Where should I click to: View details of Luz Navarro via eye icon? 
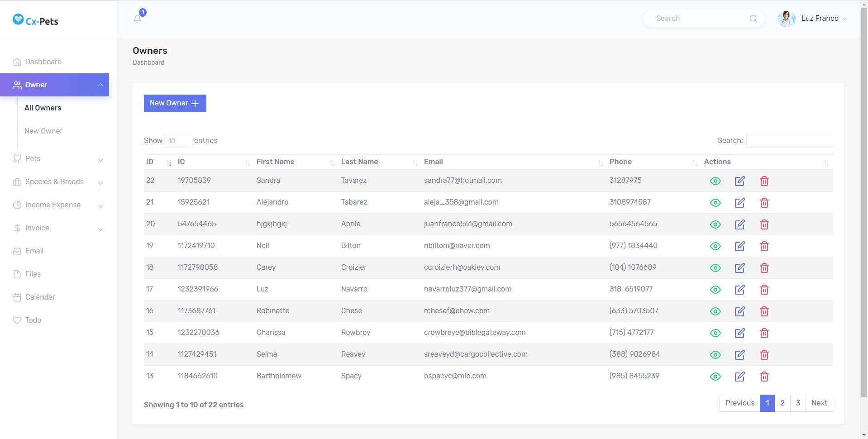pos(715,290)
